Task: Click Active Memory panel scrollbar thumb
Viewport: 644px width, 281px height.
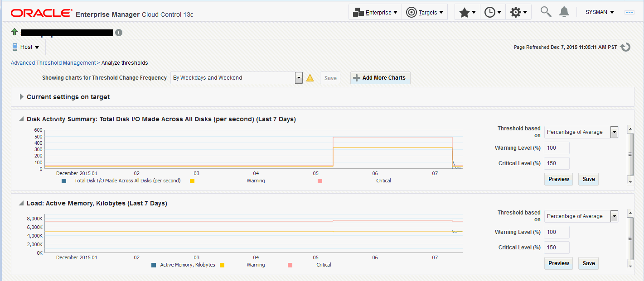Action: click(630, 238)
